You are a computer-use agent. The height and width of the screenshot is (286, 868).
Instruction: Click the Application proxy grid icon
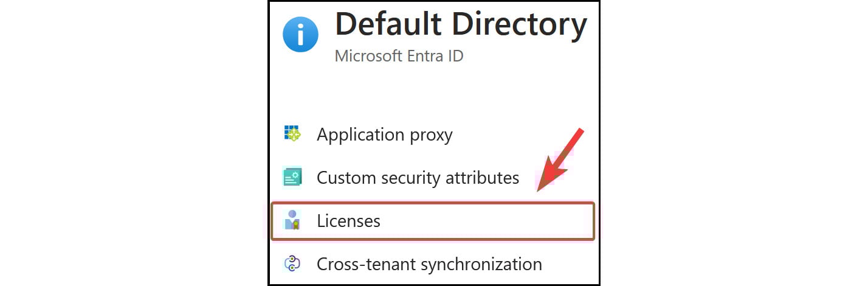(x=292, y=134)
